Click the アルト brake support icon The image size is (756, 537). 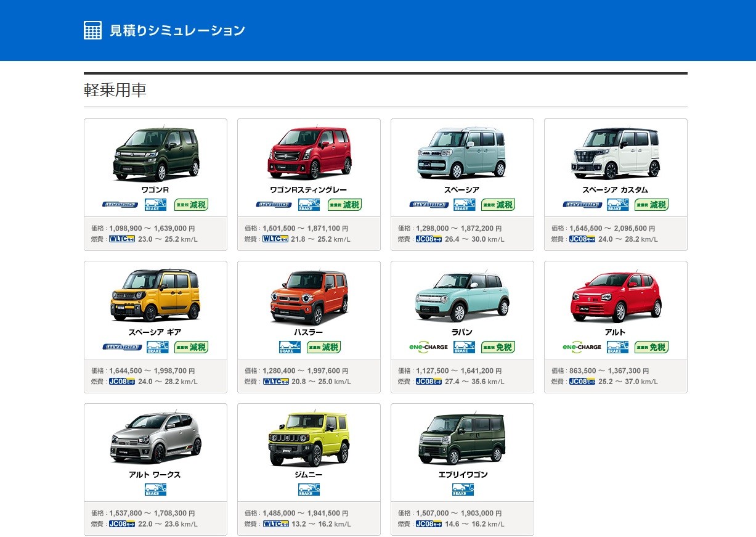pyautogui.click(x=617, y=347)
